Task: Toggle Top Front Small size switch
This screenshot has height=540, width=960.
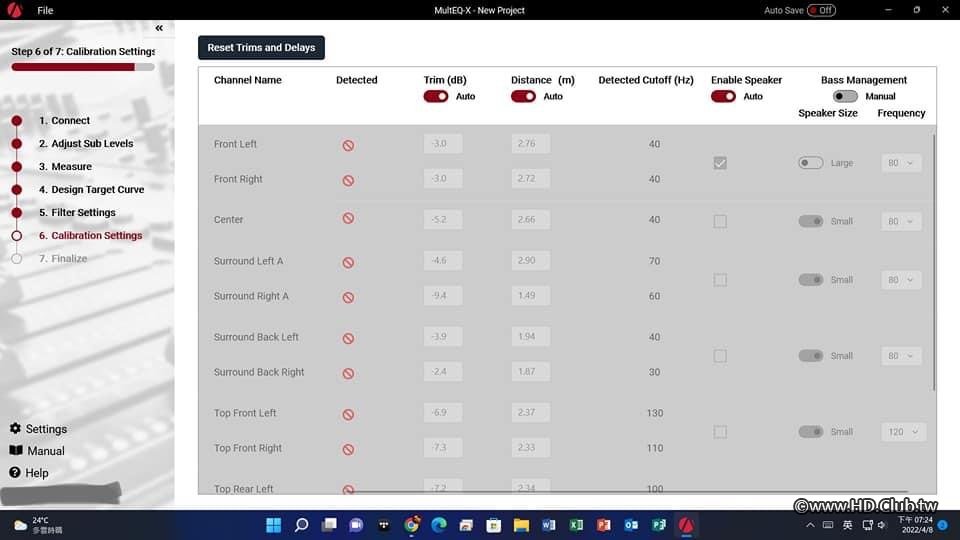Action: 811,432
